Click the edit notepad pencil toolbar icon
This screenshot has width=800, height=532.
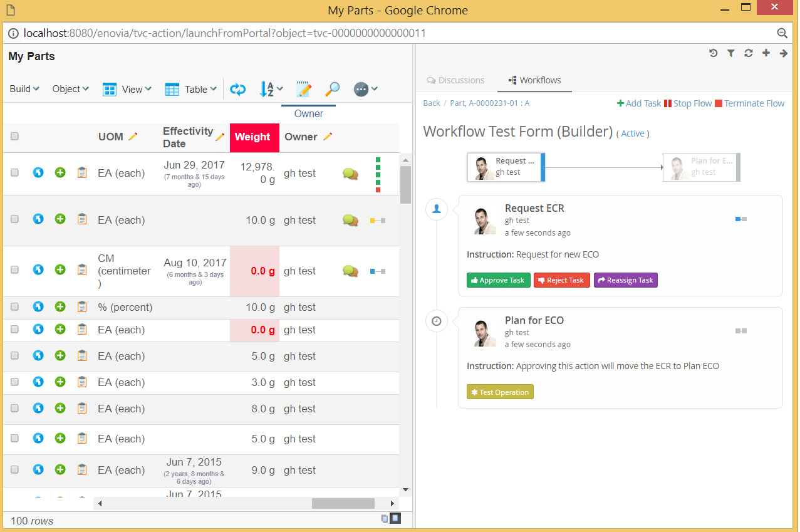(304, 89)
